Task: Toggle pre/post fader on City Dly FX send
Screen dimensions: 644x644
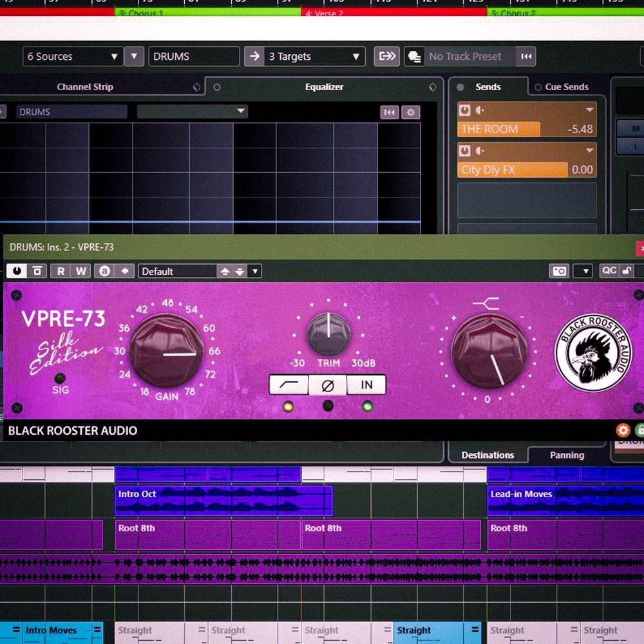Action: point(479,151)
